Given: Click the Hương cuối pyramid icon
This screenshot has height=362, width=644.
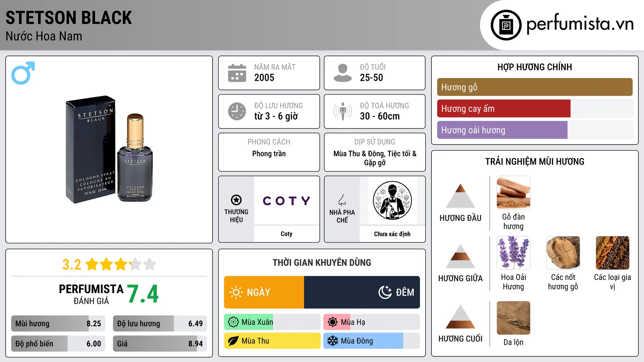Looking at the screenshot, I should pyautogui.click(x=460, y=316).
